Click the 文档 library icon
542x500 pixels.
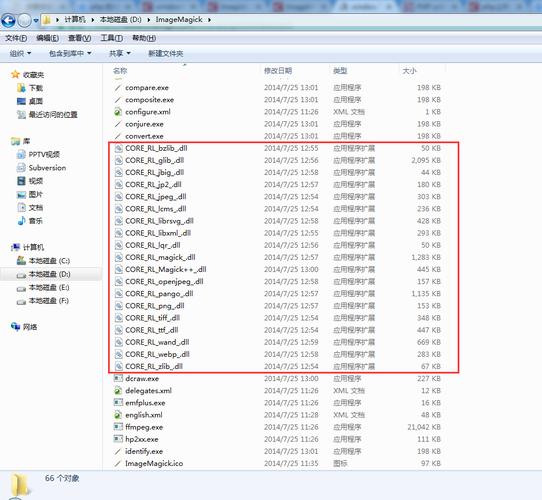coord(21,207)
